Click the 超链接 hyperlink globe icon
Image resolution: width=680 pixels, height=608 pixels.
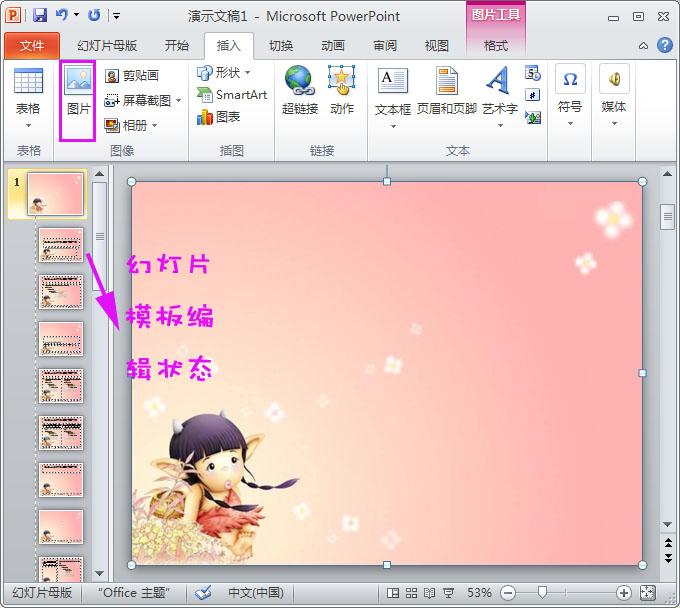click(299, 80)
